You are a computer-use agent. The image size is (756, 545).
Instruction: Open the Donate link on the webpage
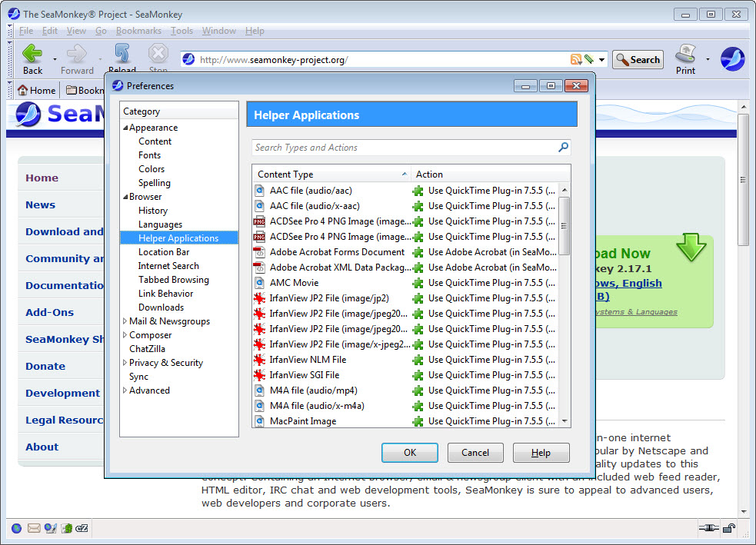(45, 366)
